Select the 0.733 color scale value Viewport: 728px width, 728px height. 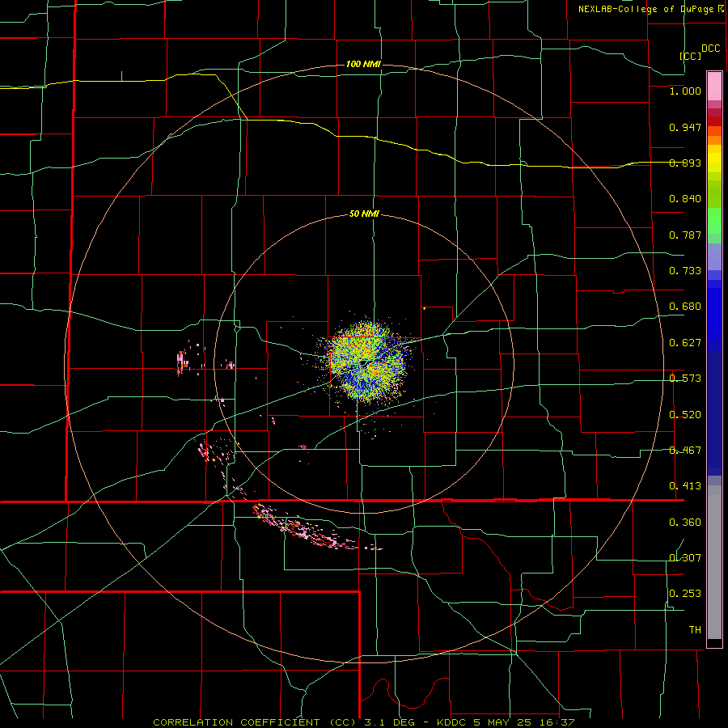pyautogui.click(x=685, y=271)
